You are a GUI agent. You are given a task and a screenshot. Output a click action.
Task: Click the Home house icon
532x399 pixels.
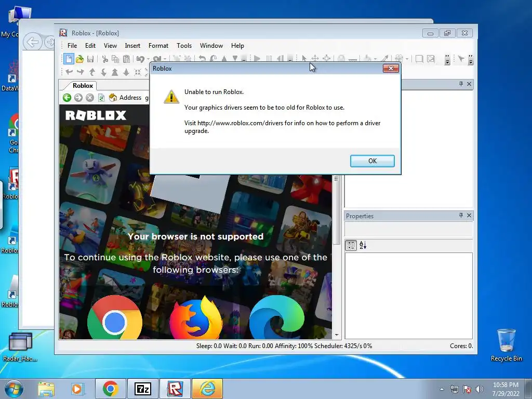113,98
